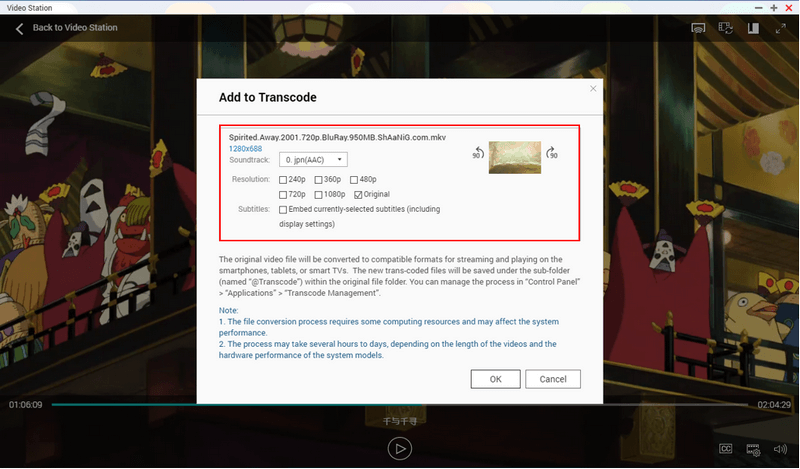The width and height of the screenshot is (800, 469).
Task: Click the back arrow chevron icon
Action: point(19,29)
